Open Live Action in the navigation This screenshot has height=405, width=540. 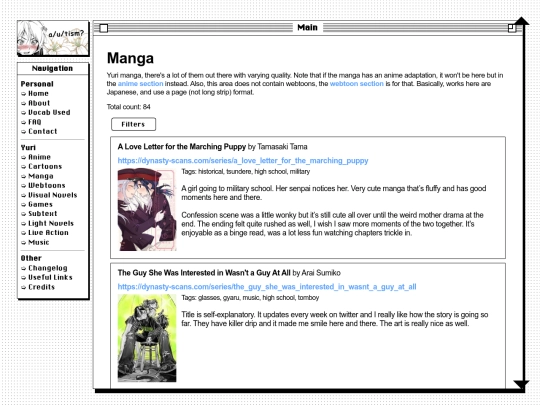(x=48, y=233)
